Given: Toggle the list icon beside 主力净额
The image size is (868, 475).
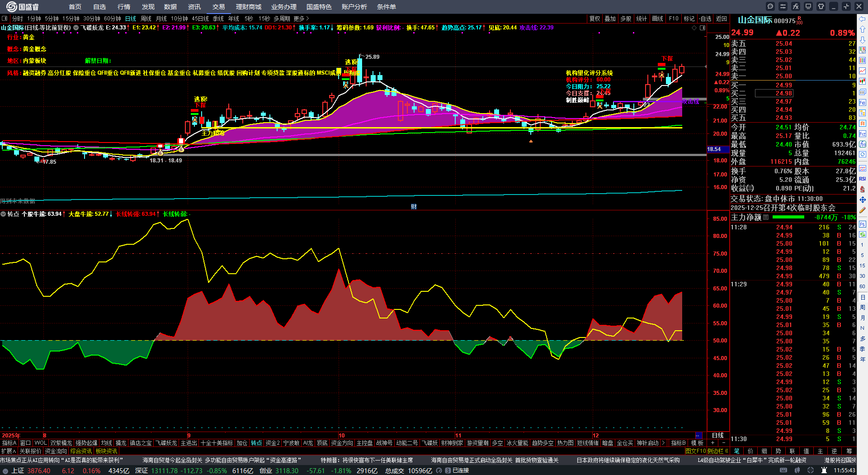Looking at the screenshot, I should [766, 217].
